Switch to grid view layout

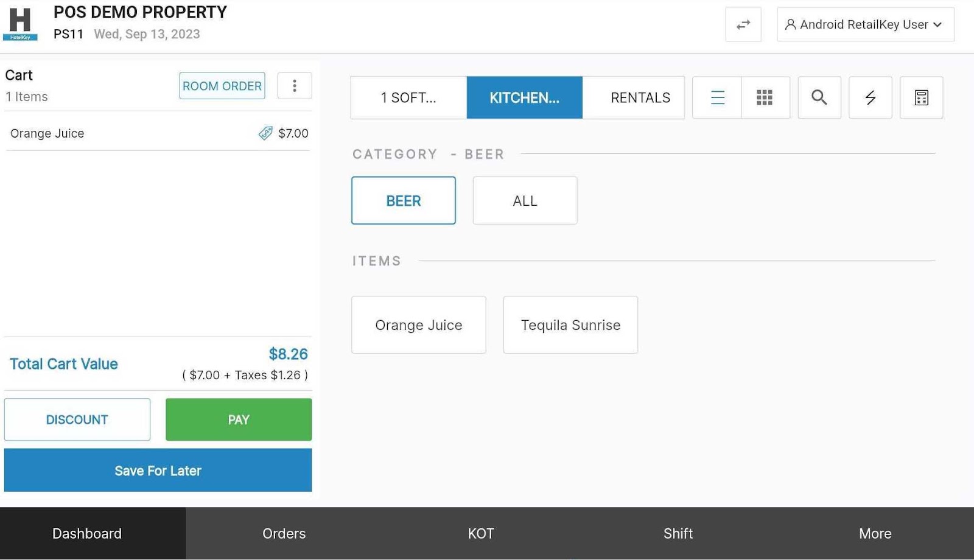click(765, 97)
